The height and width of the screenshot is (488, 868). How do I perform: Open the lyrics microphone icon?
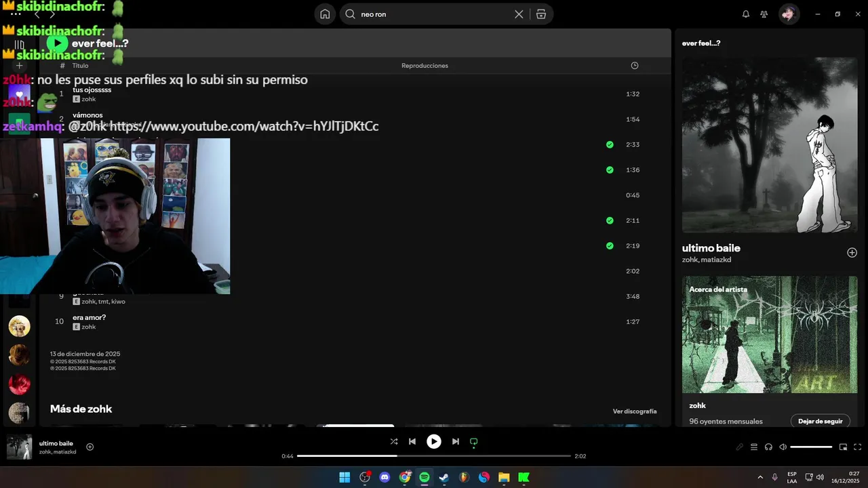[x=740, y=447]
